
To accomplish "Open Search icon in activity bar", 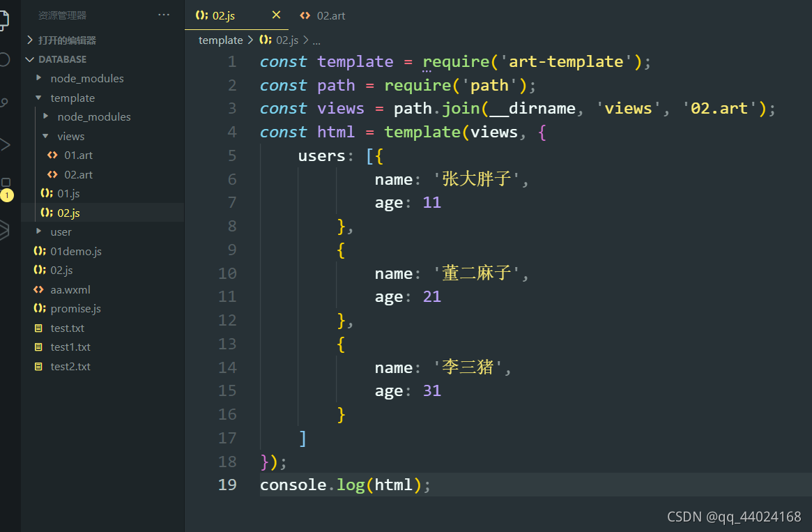I will pyautogui.click(x=4, y=59).
